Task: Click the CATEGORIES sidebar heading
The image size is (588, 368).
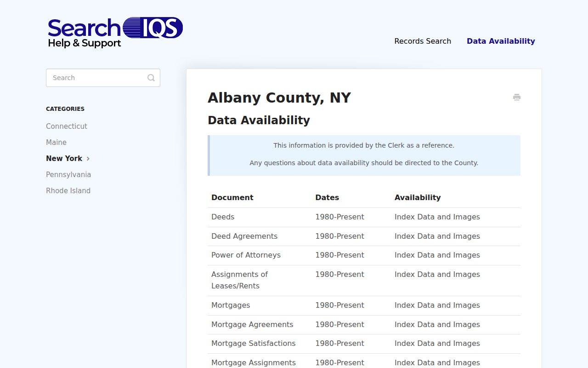Action: point(65,109)
